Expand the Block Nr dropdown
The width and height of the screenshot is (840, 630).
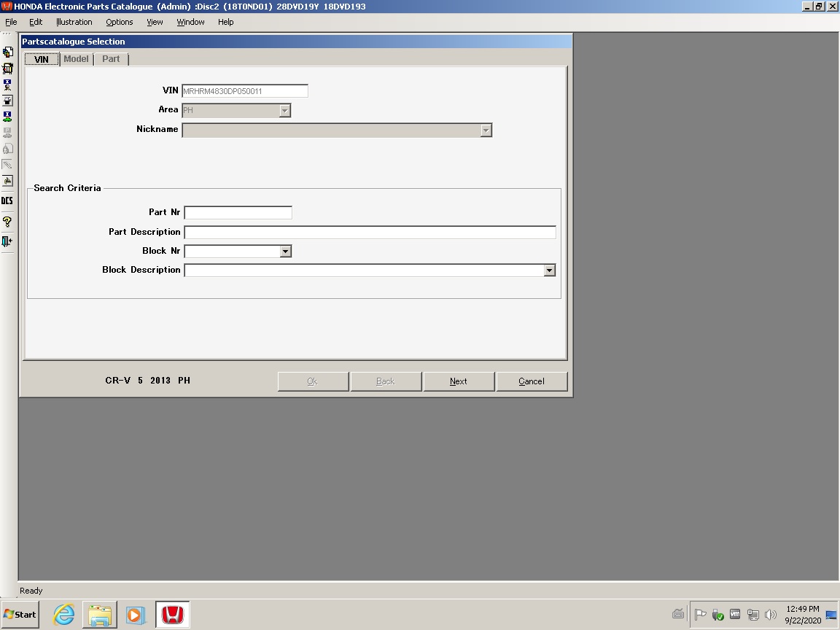(286, 252)
